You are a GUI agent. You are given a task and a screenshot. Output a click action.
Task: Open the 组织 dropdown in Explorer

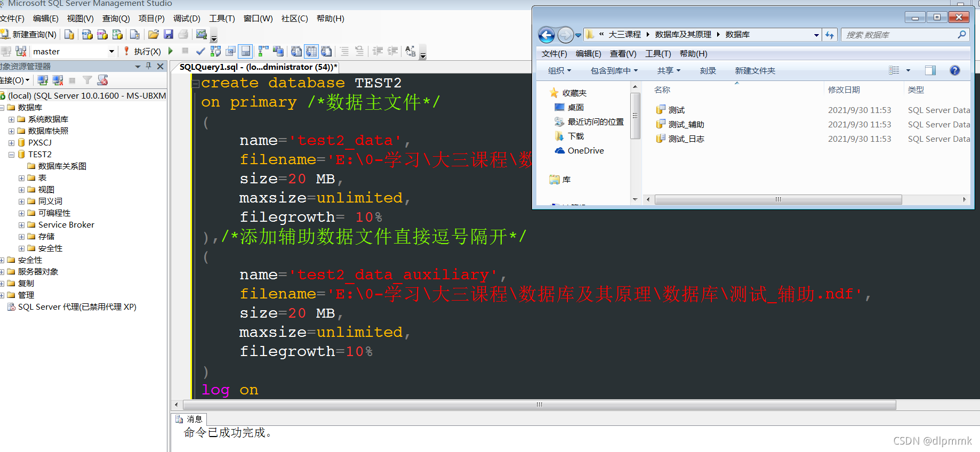click(x=559, y=71)
